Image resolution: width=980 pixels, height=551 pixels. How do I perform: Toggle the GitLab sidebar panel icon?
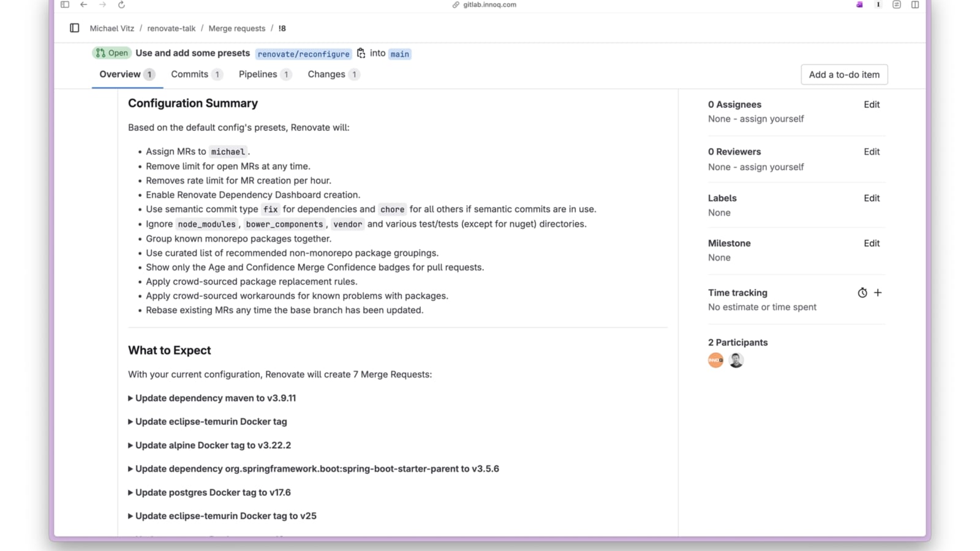click(x=75, y=28)
